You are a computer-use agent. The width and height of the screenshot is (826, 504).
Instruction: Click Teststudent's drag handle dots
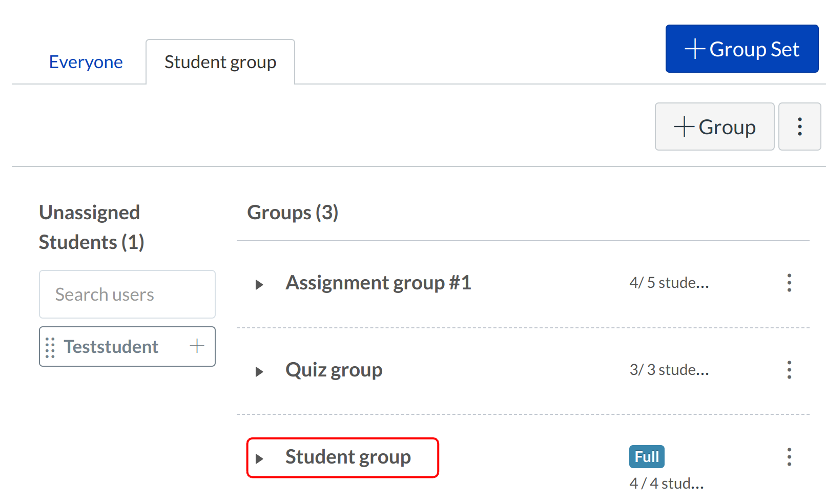tap(50, 347)
